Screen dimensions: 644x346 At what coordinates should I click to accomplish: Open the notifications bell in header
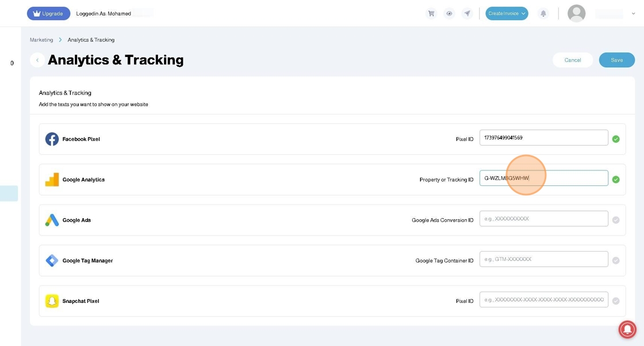(543, 14)
